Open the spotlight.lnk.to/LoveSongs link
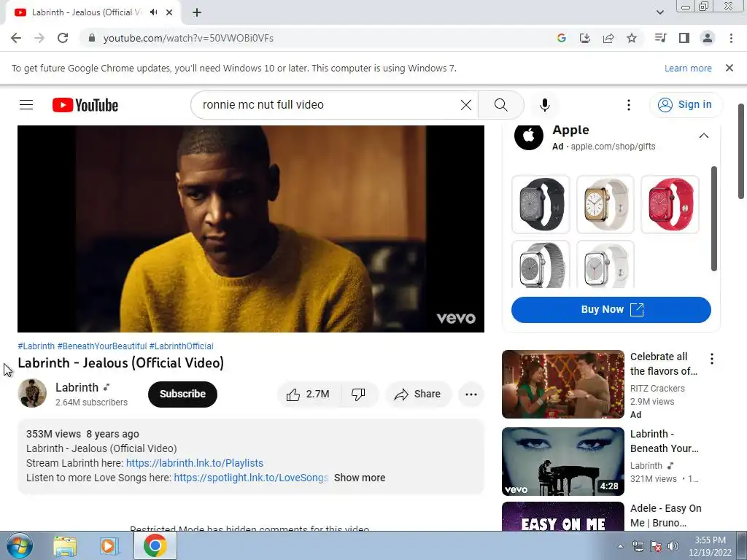The image size is (747, 560). pos(251,478)
